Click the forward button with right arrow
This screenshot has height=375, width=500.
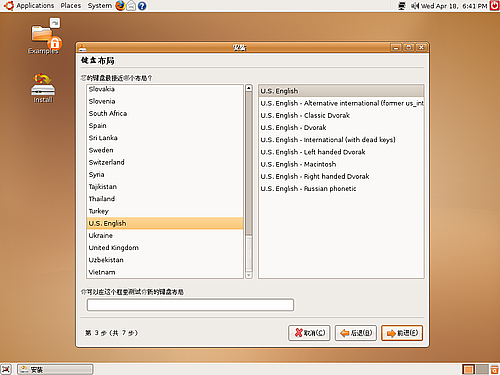point(402,333)
